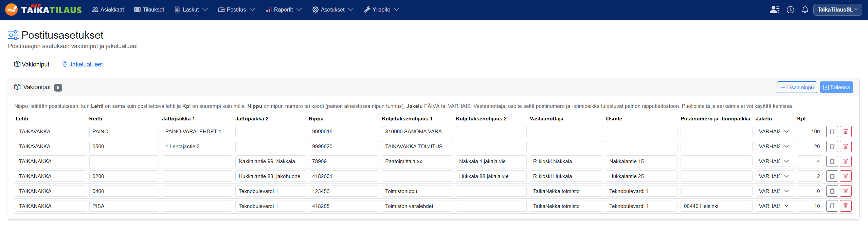Edit Kuljetuksenohjaus 2 field Nakkala 1 jakaja vie
This screenshot has height=233, width=868.
tap(491, 161)
